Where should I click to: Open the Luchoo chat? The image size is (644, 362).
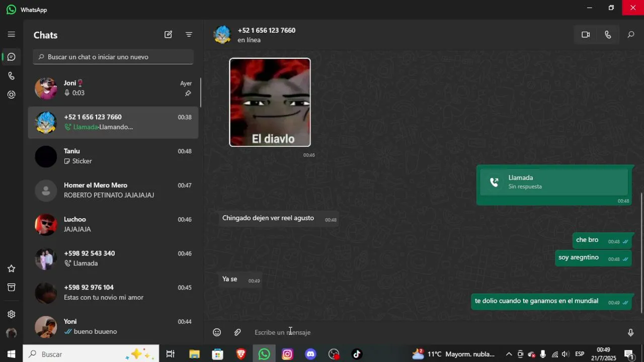[113, 224]
